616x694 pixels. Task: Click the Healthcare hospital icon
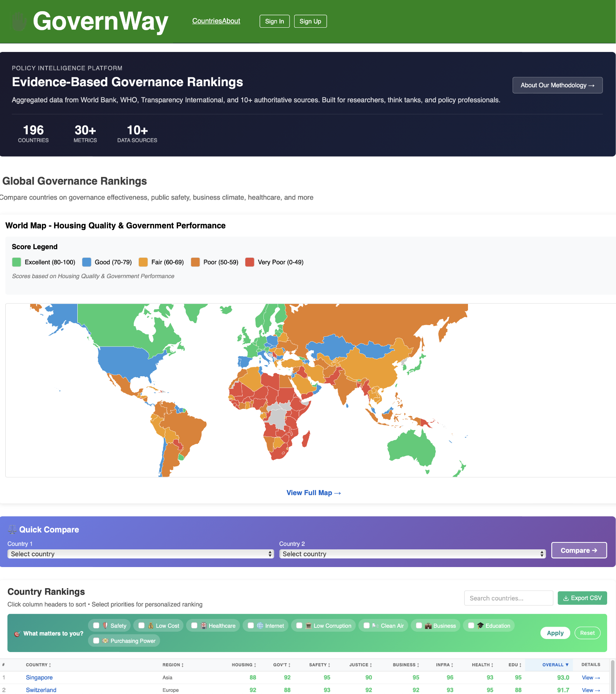203,626
